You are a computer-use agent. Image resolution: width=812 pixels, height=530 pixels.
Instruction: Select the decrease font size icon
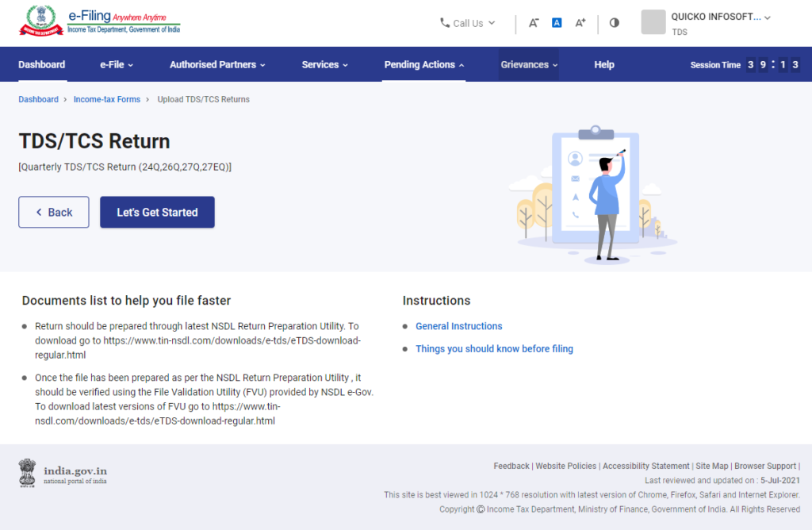point(534,23)
